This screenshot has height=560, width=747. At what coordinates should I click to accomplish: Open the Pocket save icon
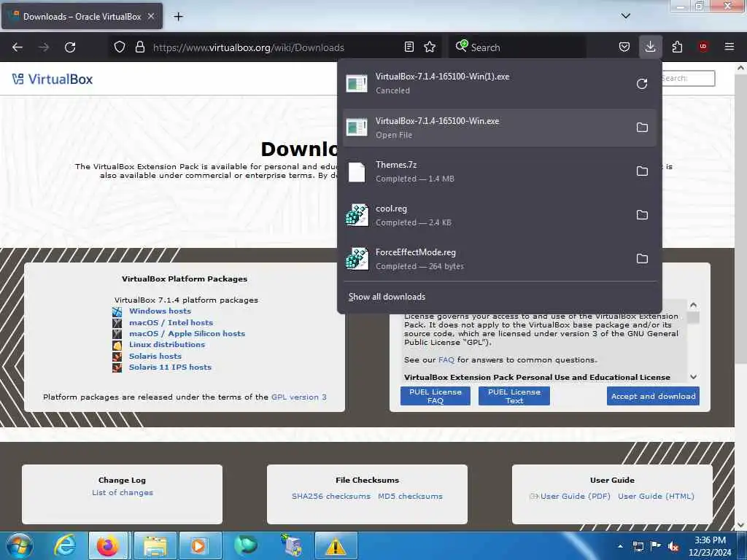coord(624,47)
